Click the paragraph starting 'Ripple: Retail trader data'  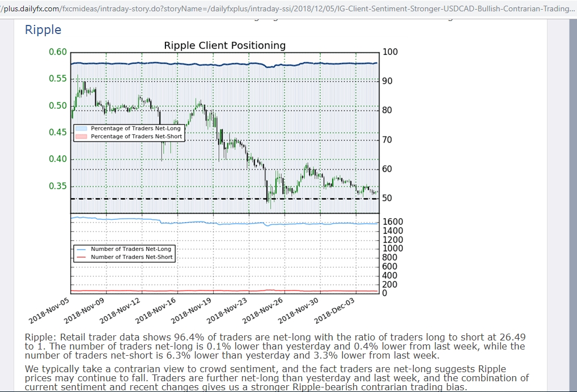coord(275,347)
